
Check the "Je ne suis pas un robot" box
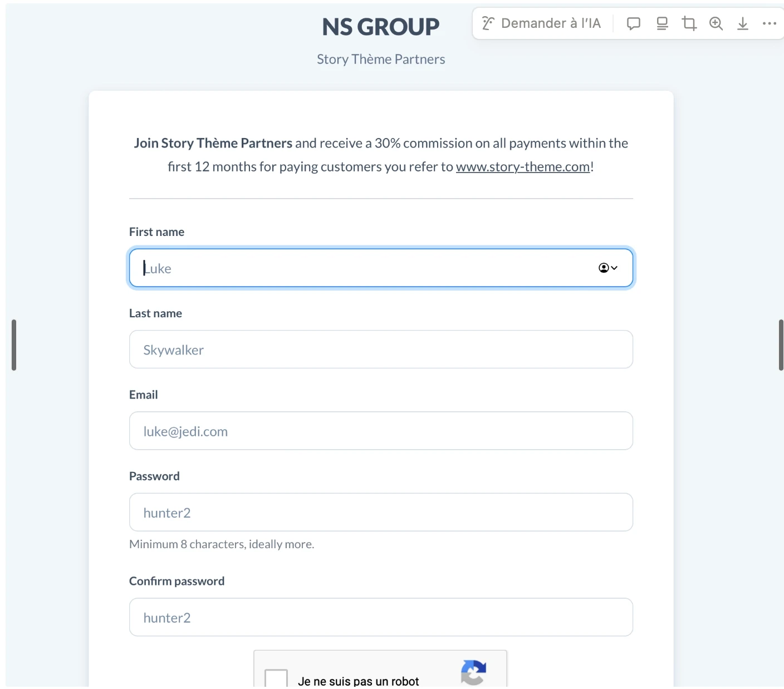click(276, 679)
